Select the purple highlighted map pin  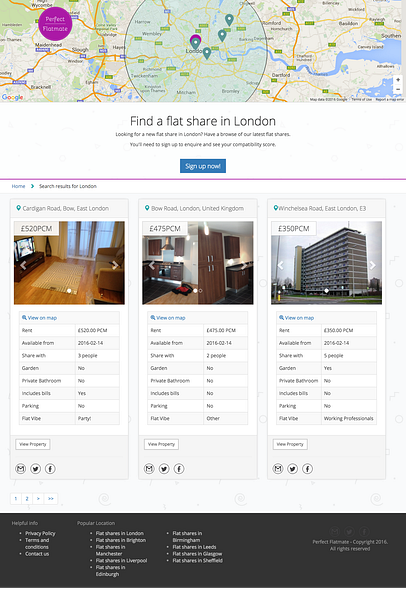pyautogui.click(x=196, y=42)
